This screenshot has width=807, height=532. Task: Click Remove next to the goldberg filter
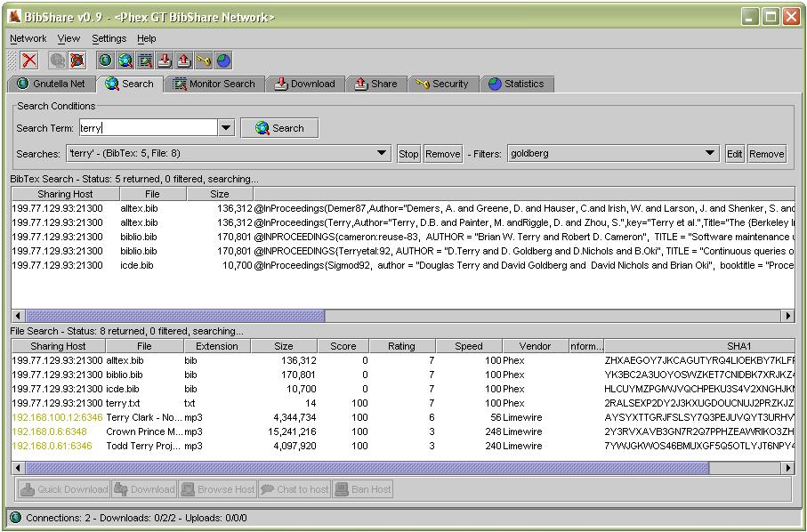tap(766, 153)
